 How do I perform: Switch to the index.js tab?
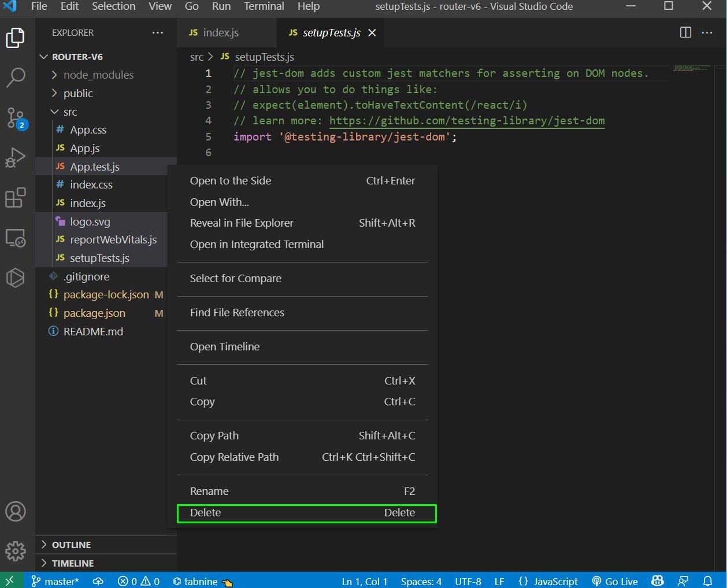click(x=216, y=32)
